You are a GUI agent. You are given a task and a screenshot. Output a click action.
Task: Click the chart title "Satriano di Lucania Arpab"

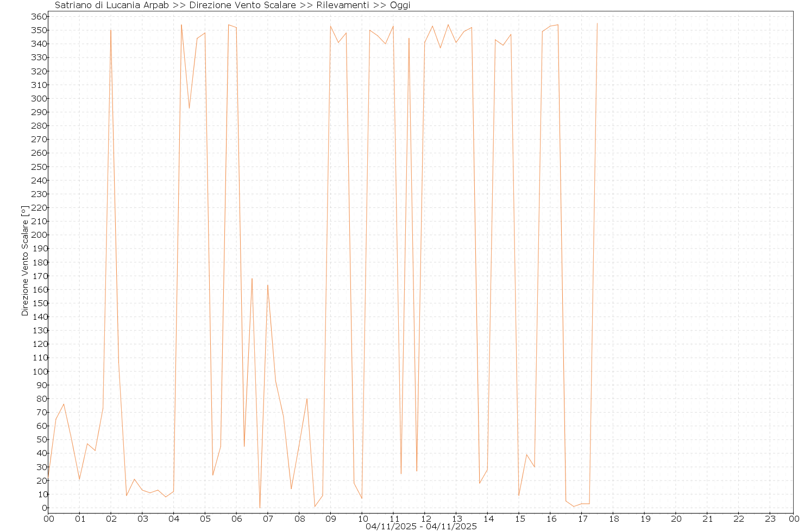pyautogui.click(x=112, y=5)
